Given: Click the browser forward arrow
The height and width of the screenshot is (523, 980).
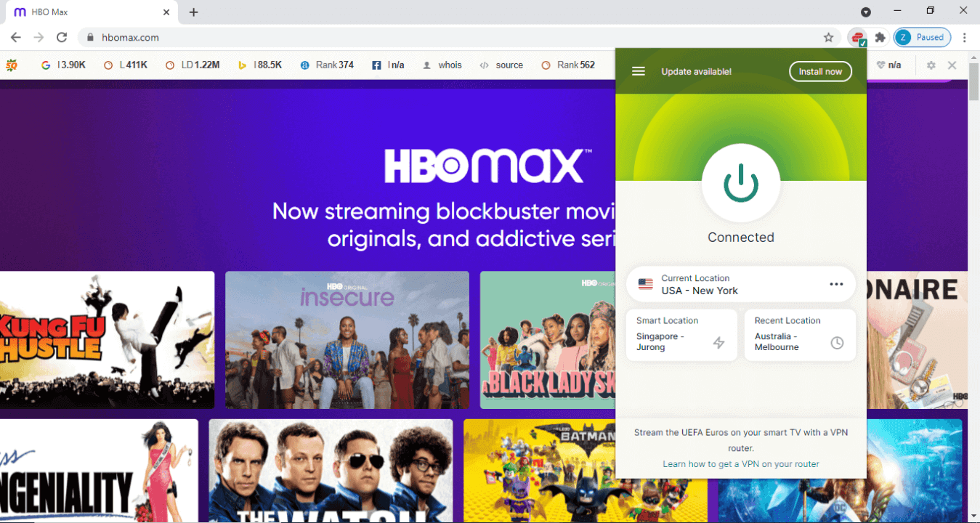Looking at the screenshot, I should click(x=39, y=37).
